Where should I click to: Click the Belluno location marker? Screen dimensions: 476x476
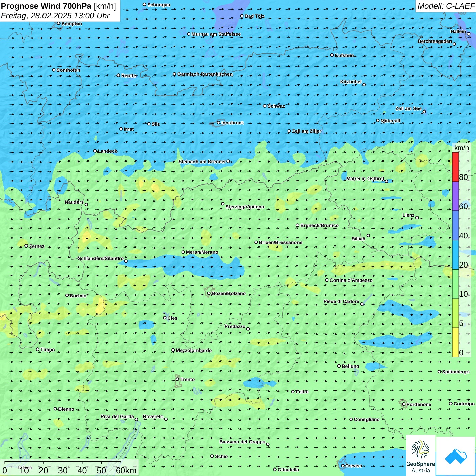(339, 366)
